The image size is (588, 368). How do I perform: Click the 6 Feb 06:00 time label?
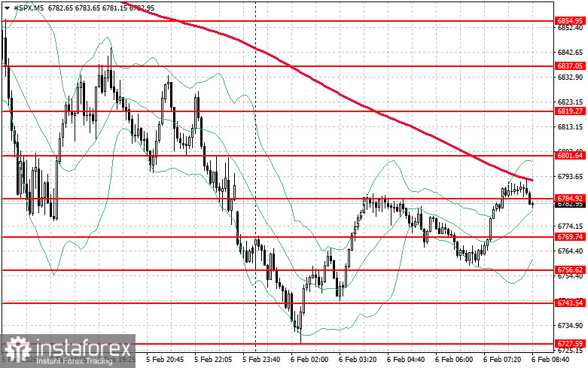pos(454,360)
